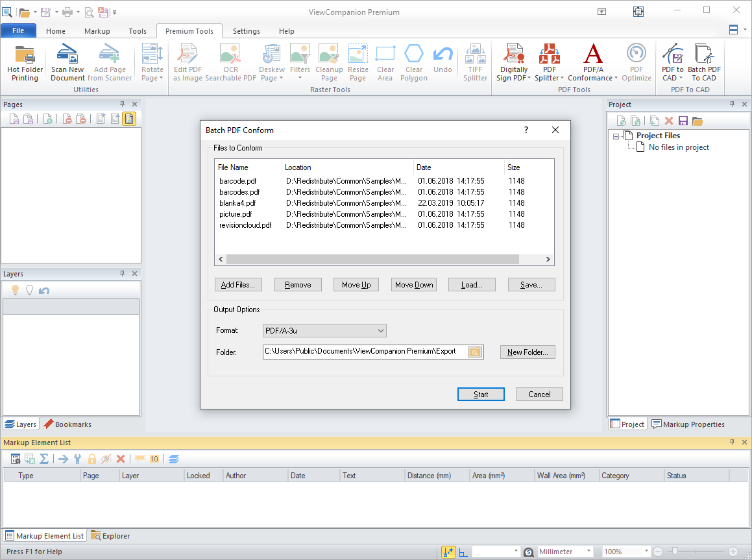Image resolution: width=752 pixels, height=560 pixels.
Task: Select the Cleanup Page tool
Action: 329,62
